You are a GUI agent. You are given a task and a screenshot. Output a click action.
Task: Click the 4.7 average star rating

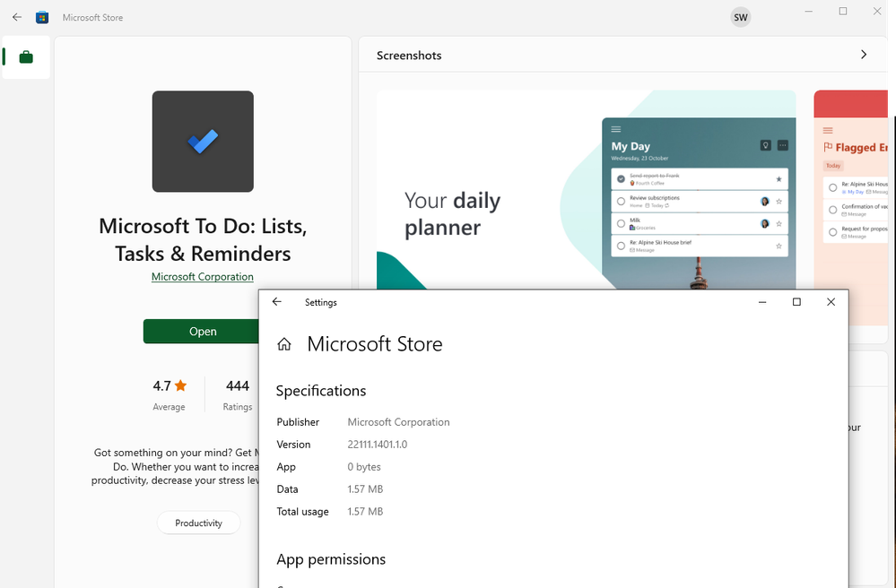[170, 386]
